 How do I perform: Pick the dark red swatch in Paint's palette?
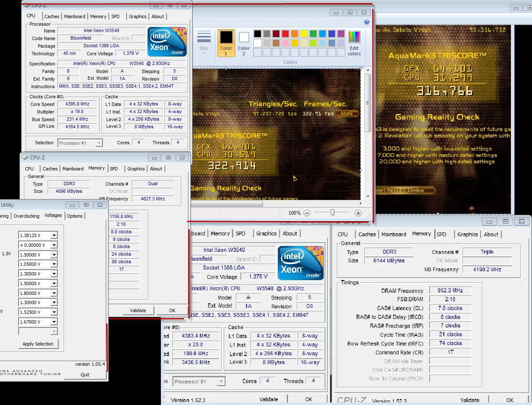[276, 34]
